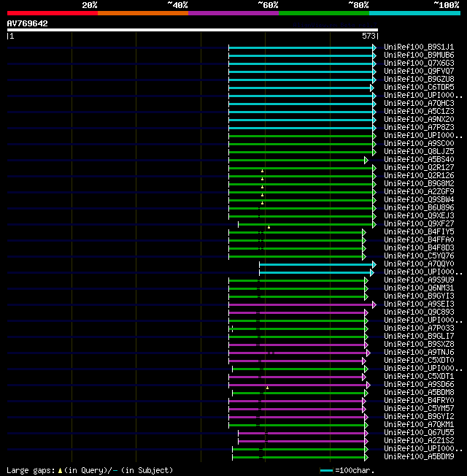Pick the UniRef100_B4FIY5 label
The width and height of the screenshot is (467, 476).
click(x=419, y=231)
